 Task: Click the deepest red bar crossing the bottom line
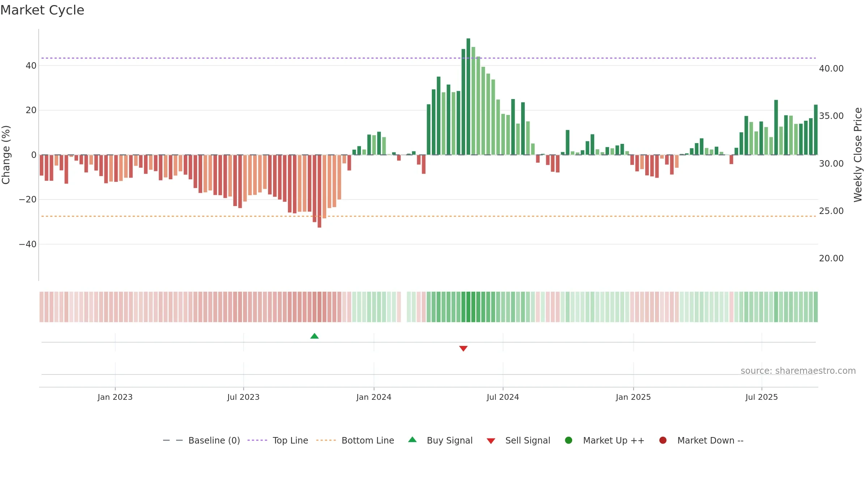click(x=319, y=191)
